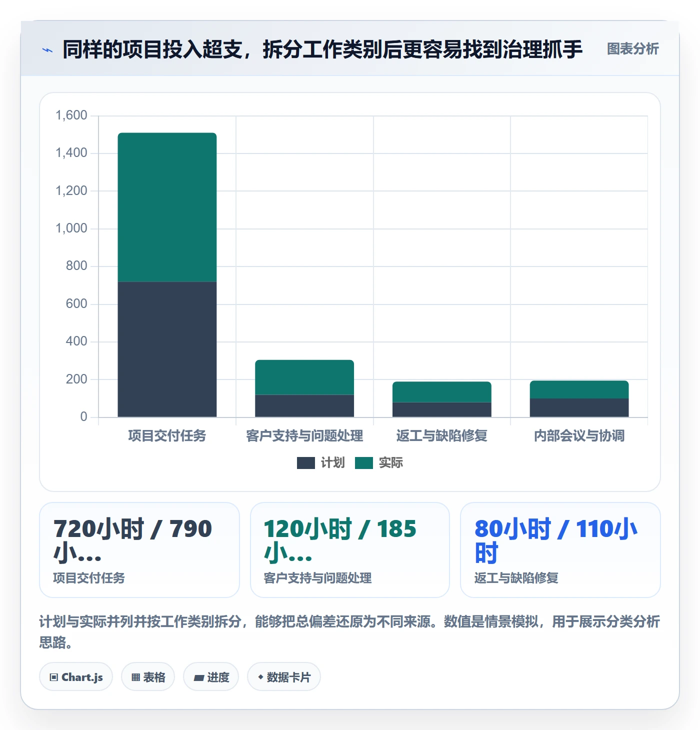Click the 计划 bar segment for 内部会议与协调
This screenshot has height=730, width=700.
(x=579, y=407)
